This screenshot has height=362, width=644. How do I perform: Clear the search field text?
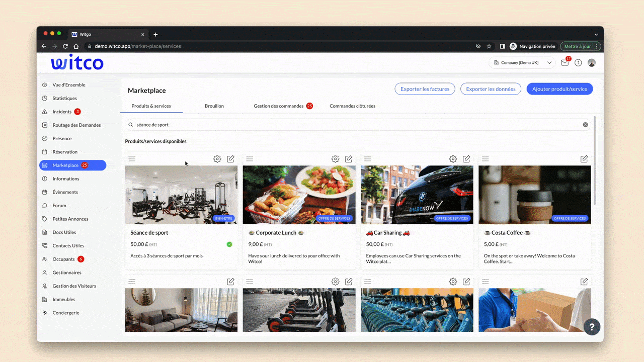click(585, 125)
